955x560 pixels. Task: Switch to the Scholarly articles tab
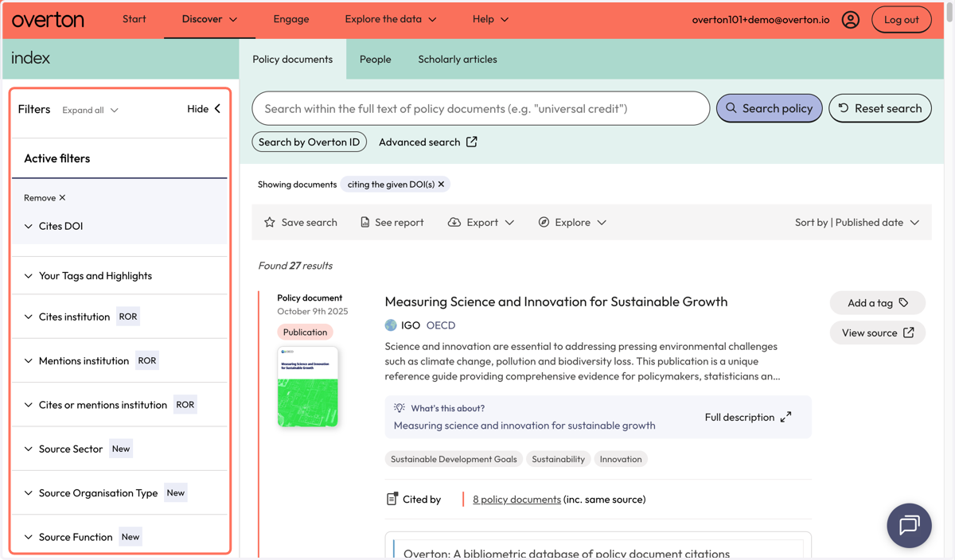(458, 59)
